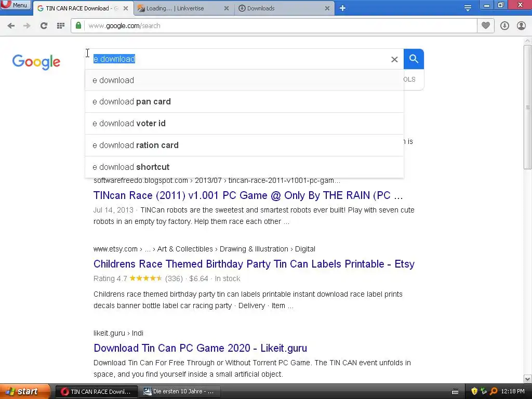
Task: Click the network connection tray icon
Action: (484, 392)
